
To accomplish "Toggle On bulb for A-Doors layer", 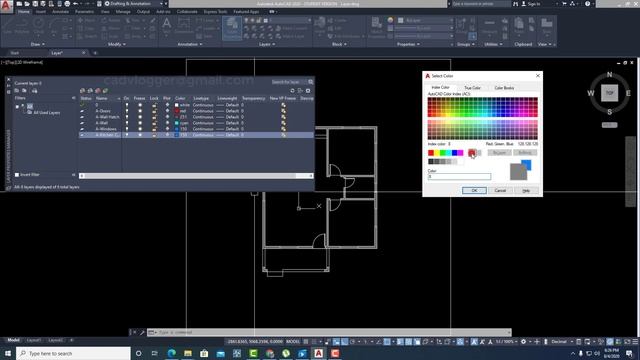I will tap(127, 111).
